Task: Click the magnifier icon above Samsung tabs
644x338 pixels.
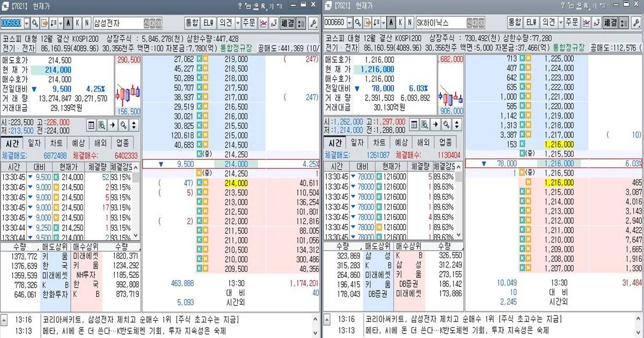Action: point(123,125)
